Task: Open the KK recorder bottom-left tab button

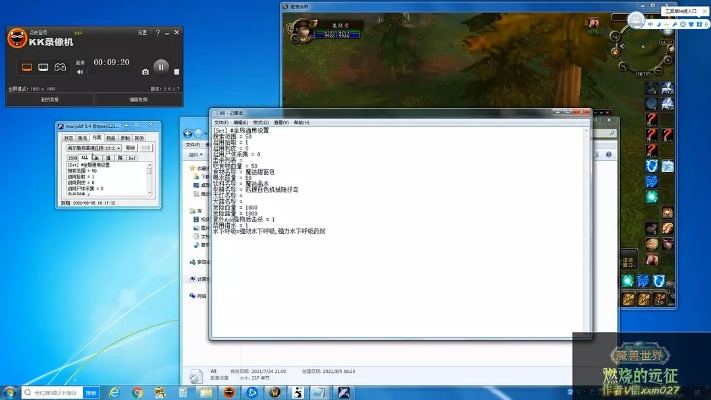Action: click(50, 99)
